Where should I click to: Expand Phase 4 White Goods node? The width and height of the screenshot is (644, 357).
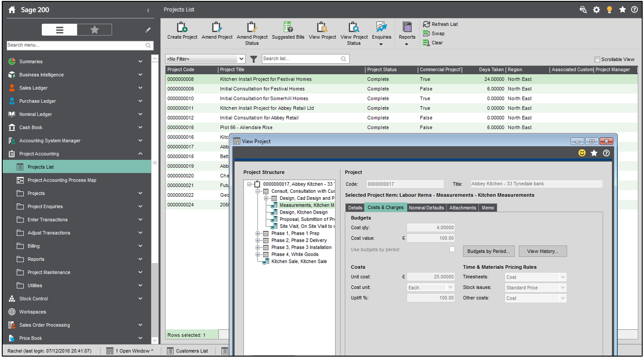pyautogui.click(x=258, y=254)
